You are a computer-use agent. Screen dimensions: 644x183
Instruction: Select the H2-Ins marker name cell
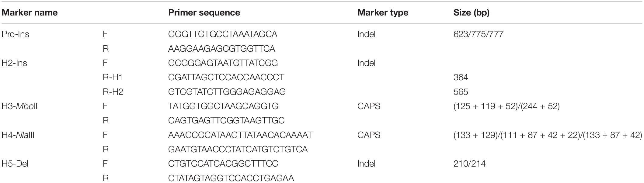pyautogui.click(x=14, y=63)
